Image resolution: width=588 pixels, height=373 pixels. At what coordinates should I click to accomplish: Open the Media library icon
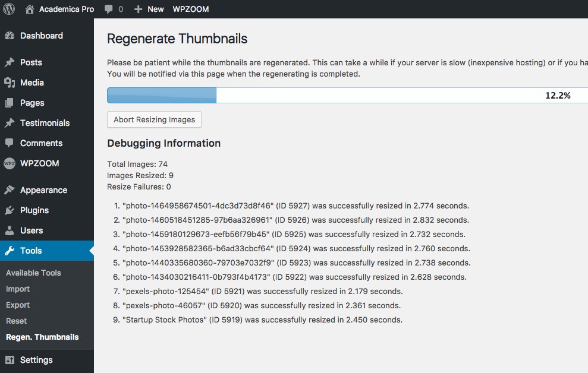pyautogui.click(x=10, y=83)
